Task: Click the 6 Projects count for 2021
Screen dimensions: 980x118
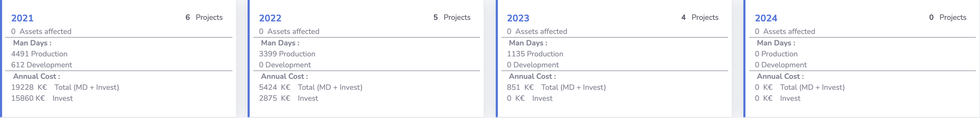Action: coord(204,17)
